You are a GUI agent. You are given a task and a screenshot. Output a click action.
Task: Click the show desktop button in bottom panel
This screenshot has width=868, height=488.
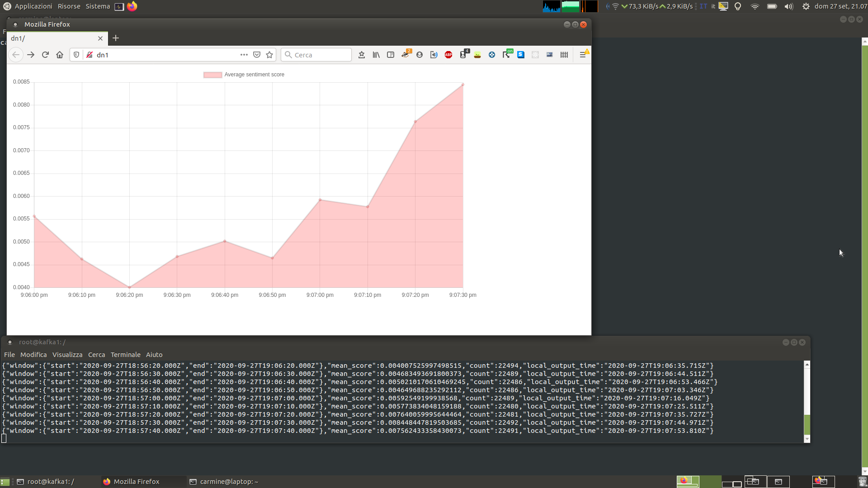click(x=5, y=482)
